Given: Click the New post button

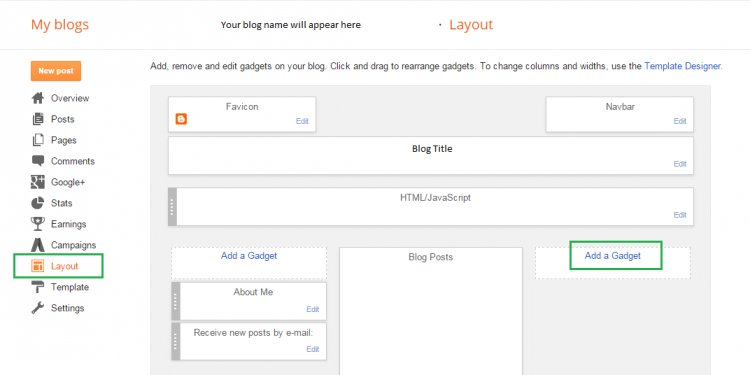Looking at the screenshot, I should (56, 71).
